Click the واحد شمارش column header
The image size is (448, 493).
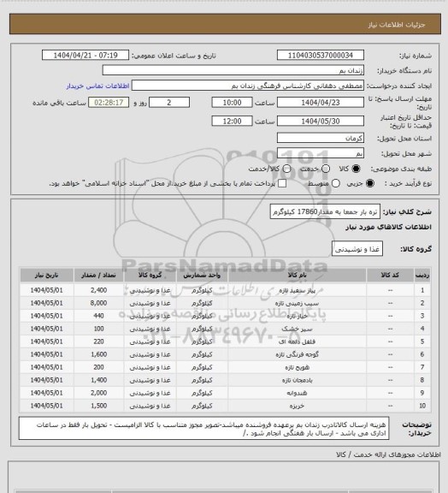(x=202, y=275)
